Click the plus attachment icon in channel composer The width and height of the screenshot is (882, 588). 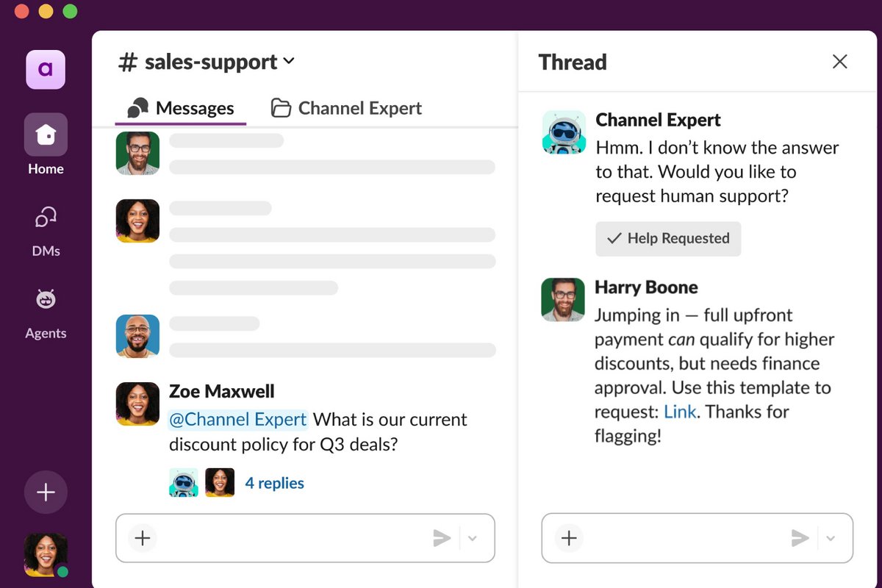coord(143,538)
